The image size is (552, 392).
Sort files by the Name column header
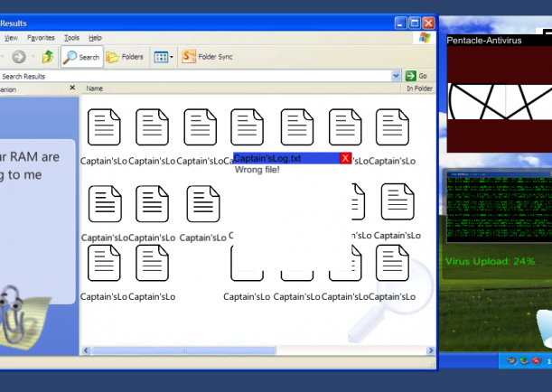[95, 89]
